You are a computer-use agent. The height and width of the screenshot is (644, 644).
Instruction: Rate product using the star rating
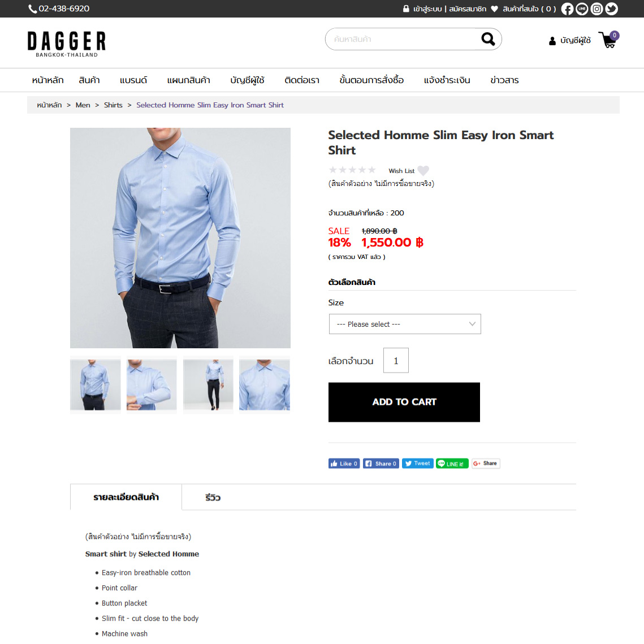pos(352,170)
